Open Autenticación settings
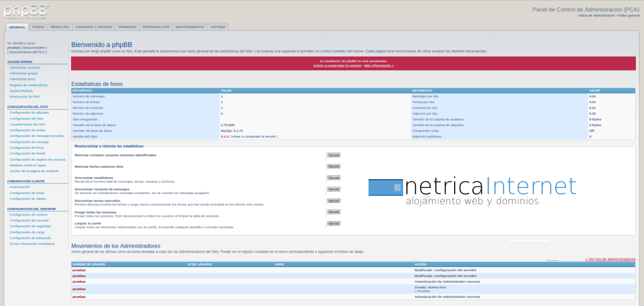 19,187
